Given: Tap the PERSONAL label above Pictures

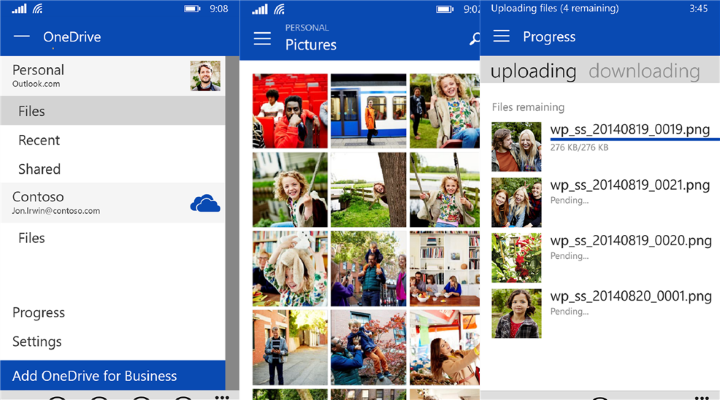Looking at the screenshot, I should click(307, 28).
